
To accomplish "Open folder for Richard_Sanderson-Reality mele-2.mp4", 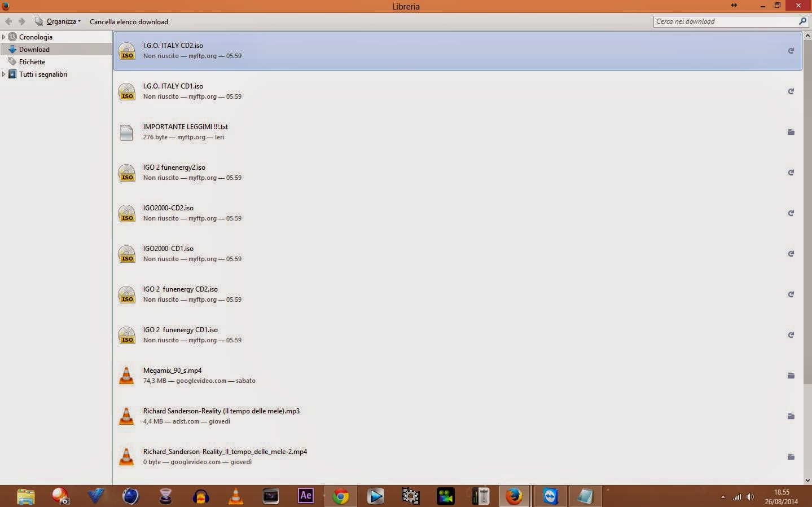I will [791, 457].
